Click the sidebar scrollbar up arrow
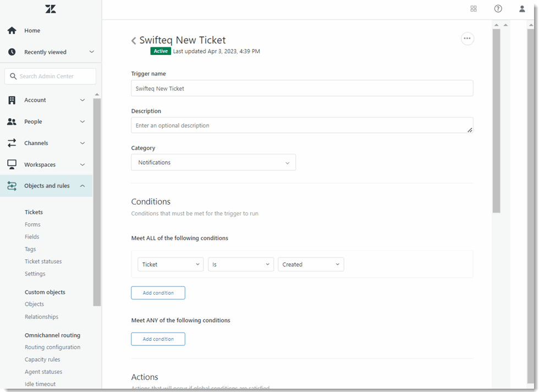 [97, 95]
